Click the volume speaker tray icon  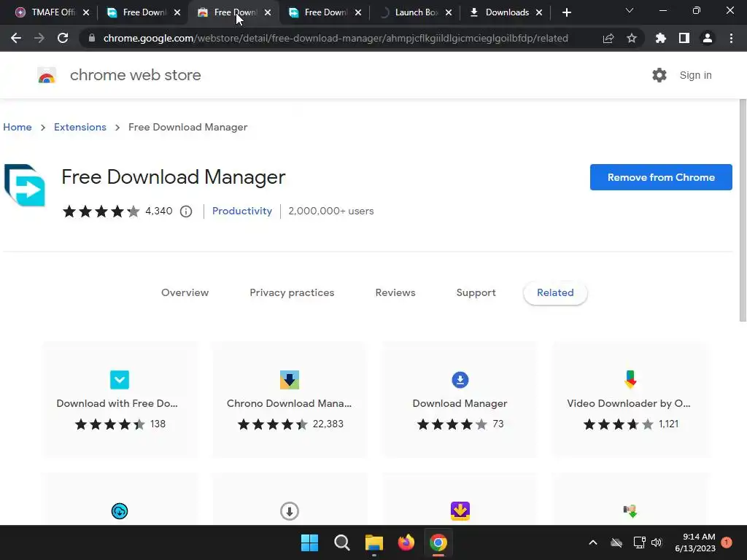657,542
